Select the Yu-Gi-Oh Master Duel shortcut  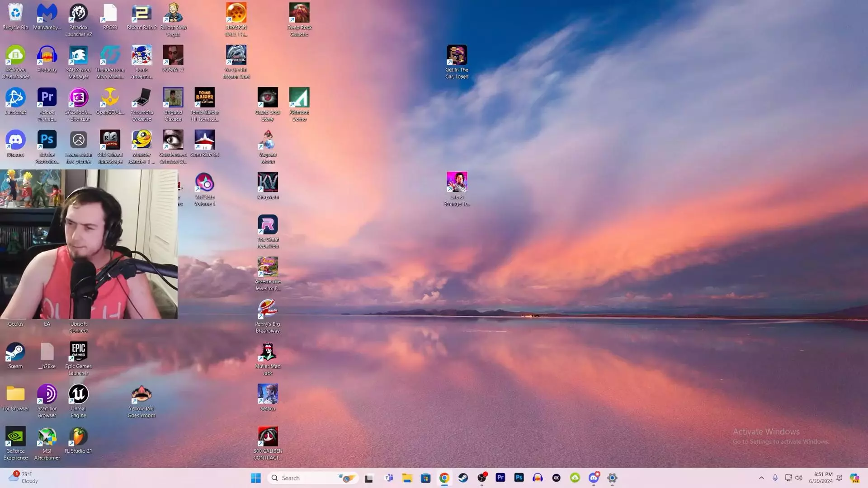point(236,62)
